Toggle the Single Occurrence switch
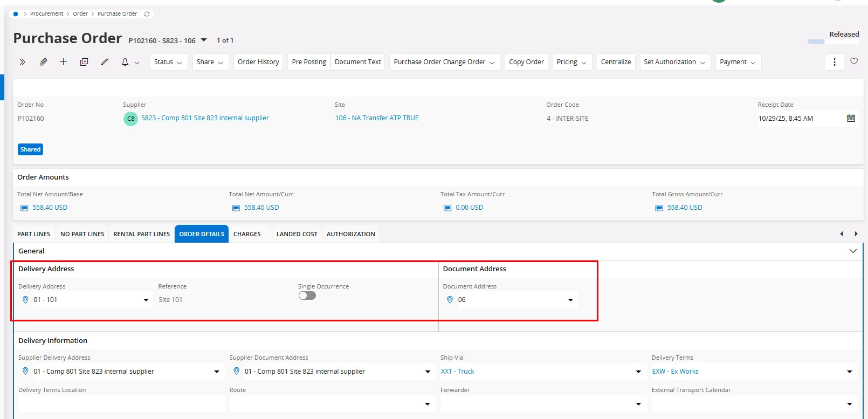The height and width of the screenshot is (419, 868). (307, 296)
